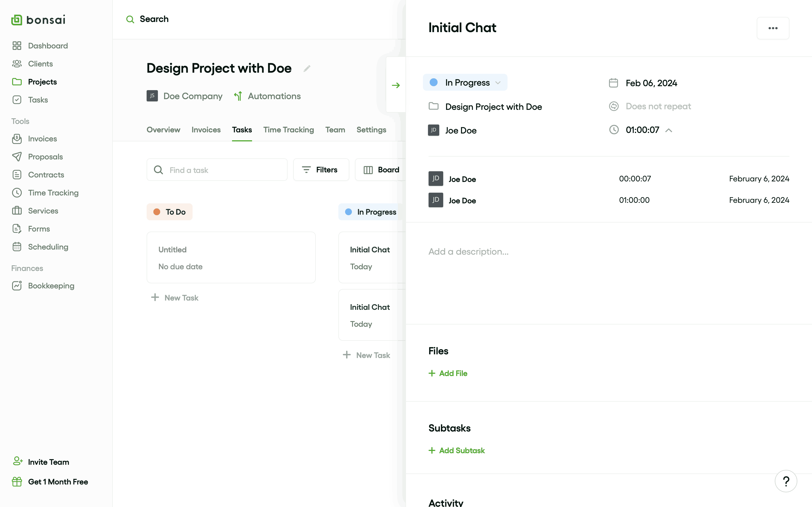Screen dimensions: 812x507
Task: Collapse the task panel with green arrow
Action: [x=396, y=85]
